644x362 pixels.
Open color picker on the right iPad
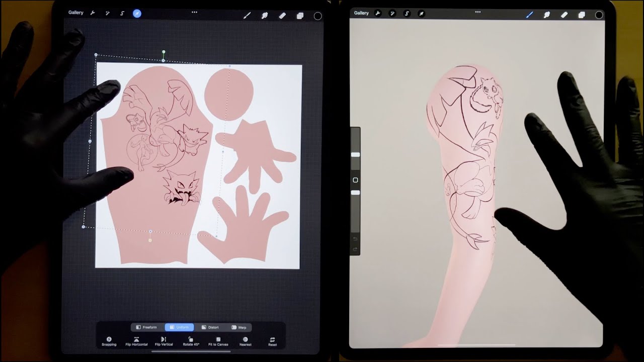(599, 15)
